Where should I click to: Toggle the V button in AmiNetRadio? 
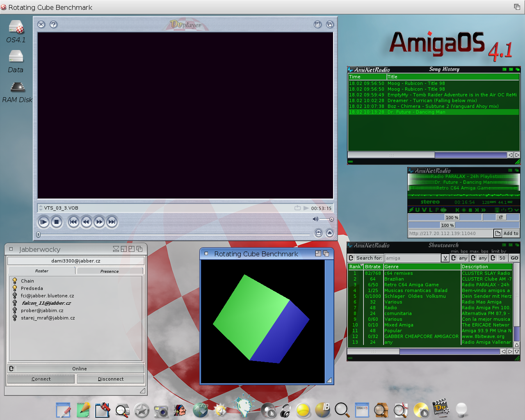tap(424, 210)
